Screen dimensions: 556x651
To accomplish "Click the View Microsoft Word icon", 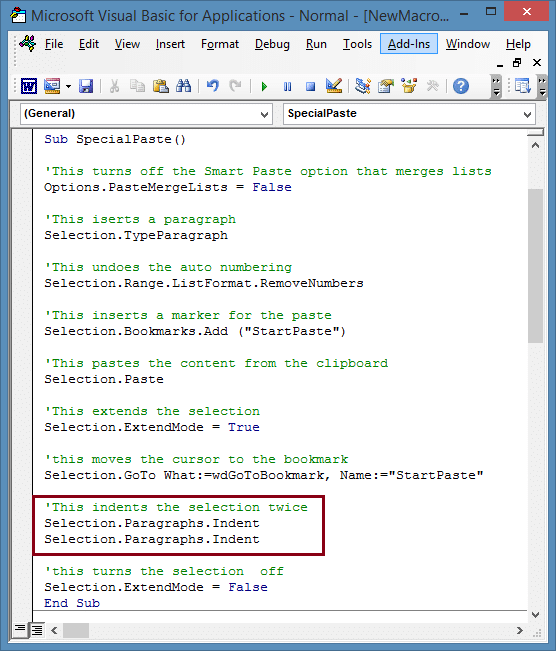I will (29, 86).
